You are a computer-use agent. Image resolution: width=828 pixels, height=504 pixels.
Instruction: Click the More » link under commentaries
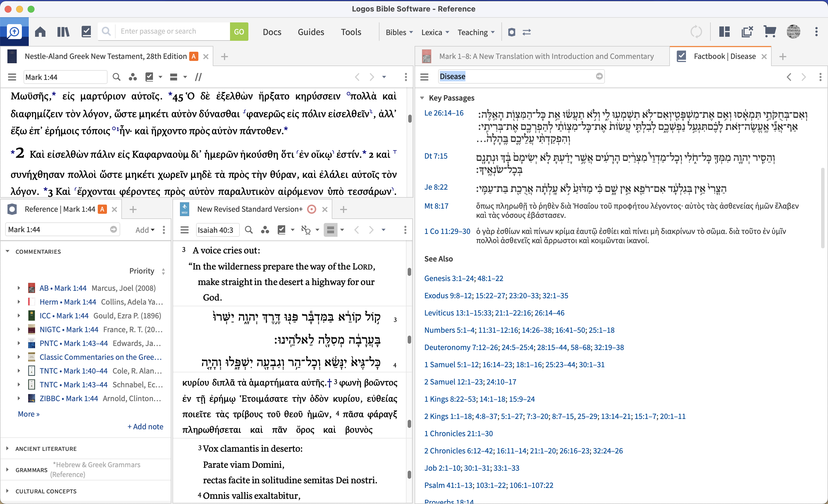(x=28, y=414)
